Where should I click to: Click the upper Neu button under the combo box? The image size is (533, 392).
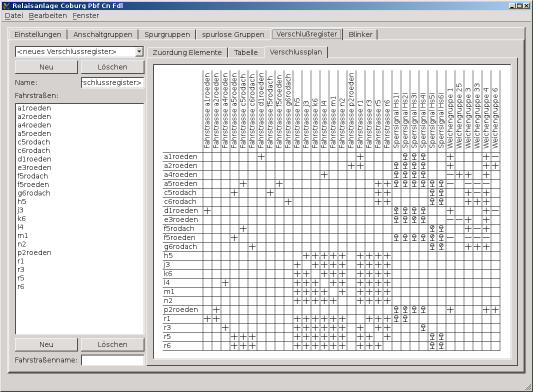(46, 67)
